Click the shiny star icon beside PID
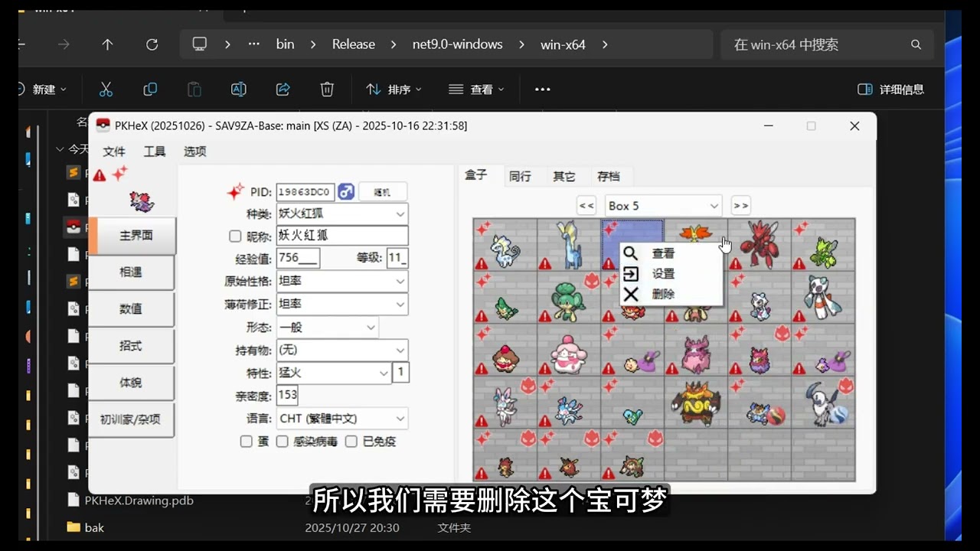The width and height of the screenshot is (980, 551). [235, 191]
